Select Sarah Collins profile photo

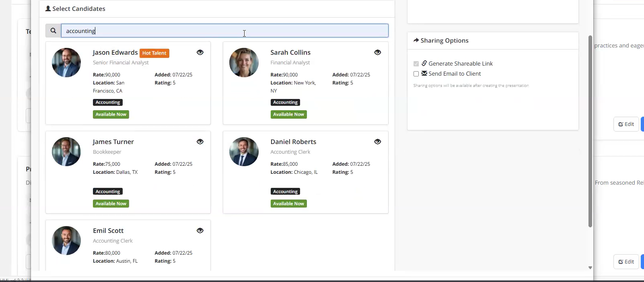pos(244,63)
